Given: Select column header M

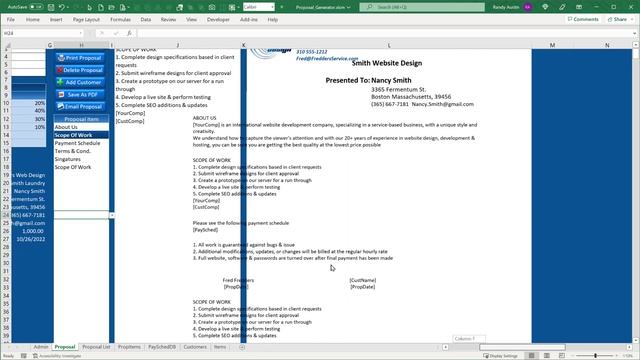Looking at the screenshot, I should (x=552, y=45).
